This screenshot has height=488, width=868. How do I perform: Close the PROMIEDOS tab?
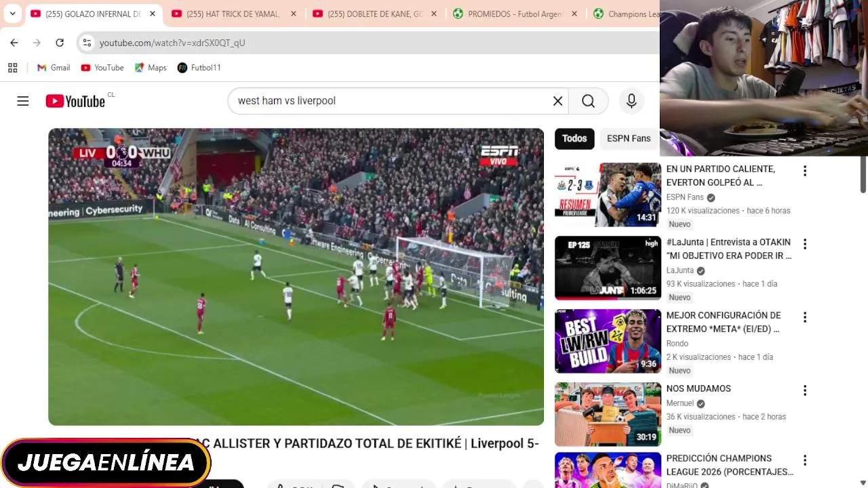click(x=574, y=14)
